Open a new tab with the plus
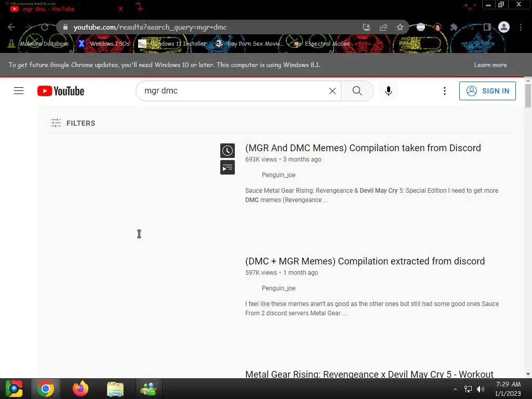Screen dimensions: 532x399 (140, 9)
